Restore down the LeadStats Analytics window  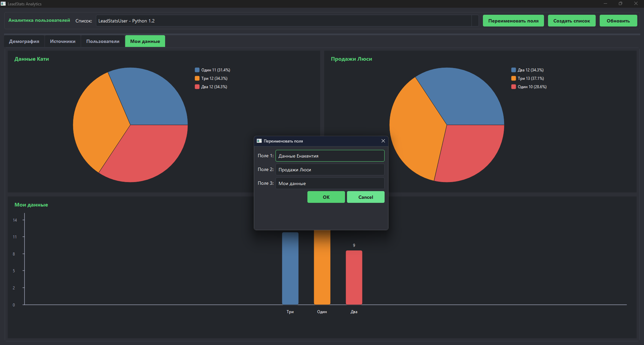point(621,4)
